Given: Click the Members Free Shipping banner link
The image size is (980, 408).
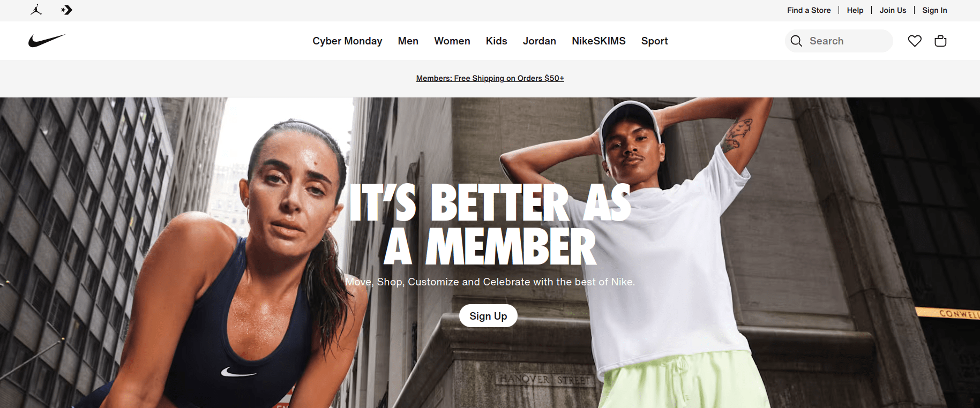Looking at the screenshot, I should coord(490,78).
